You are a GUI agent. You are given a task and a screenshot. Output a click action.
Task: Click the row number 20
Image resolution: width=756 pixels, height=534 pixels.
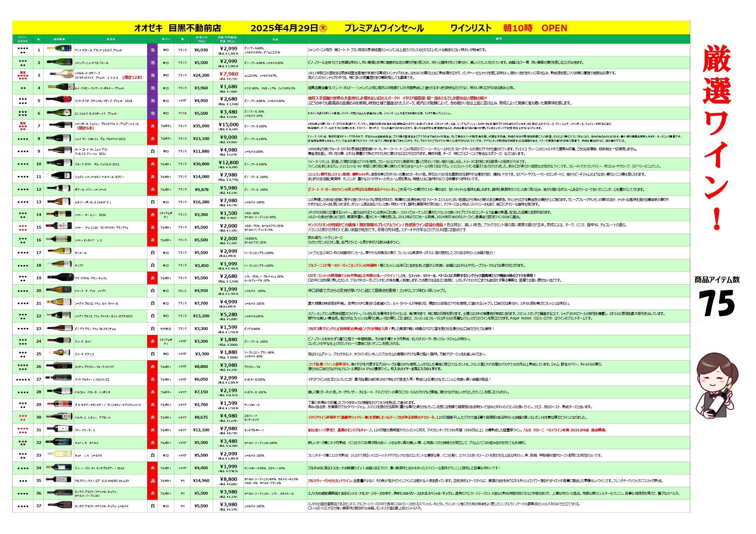39,291
